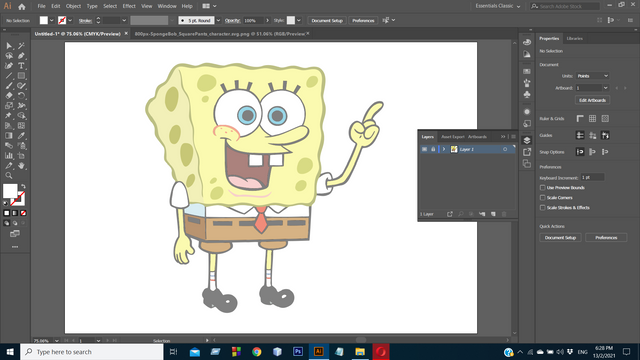Select the Eyedropper tool
Image resolution: width=640 pixels, height=360 pixels.
point(21,136)
